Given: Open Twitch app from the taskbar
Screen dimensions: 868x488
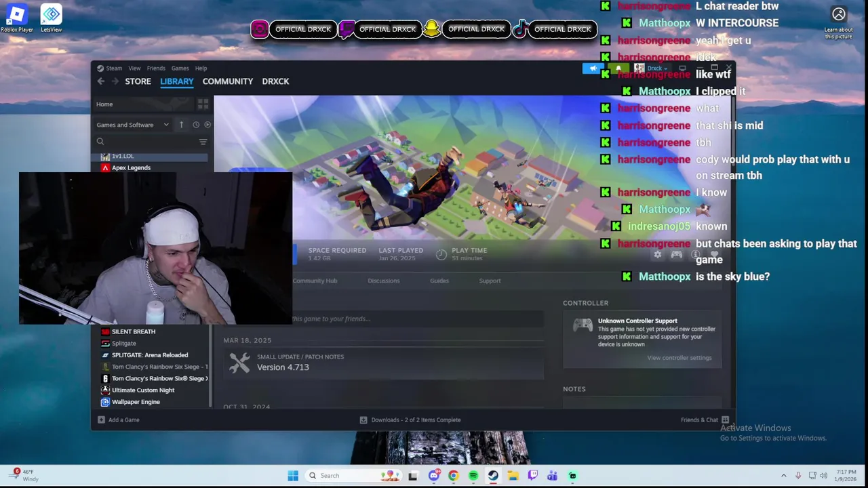Looking at the screenshot, I should coord(533,476).
